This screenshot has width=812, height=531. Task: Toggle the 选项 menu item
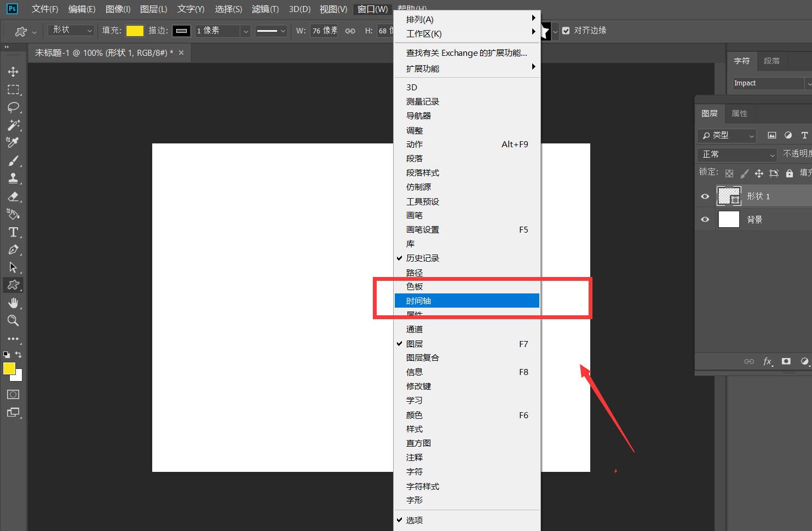[x=467, y=520]
